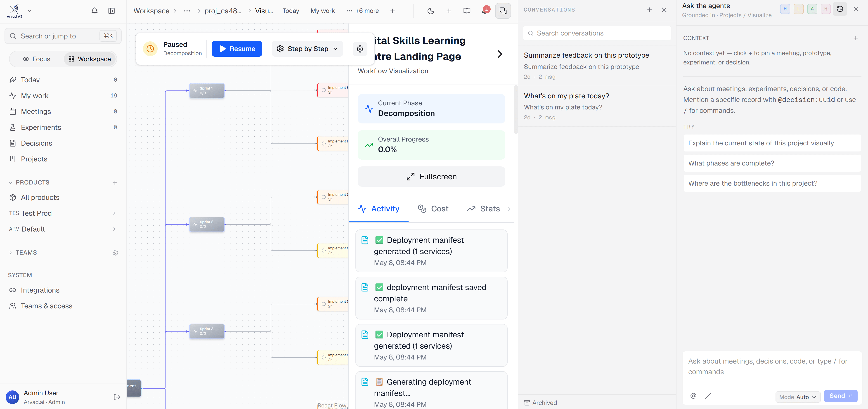
Task: Insert a mention with the @ icon
Action: [x=693, y=395]
